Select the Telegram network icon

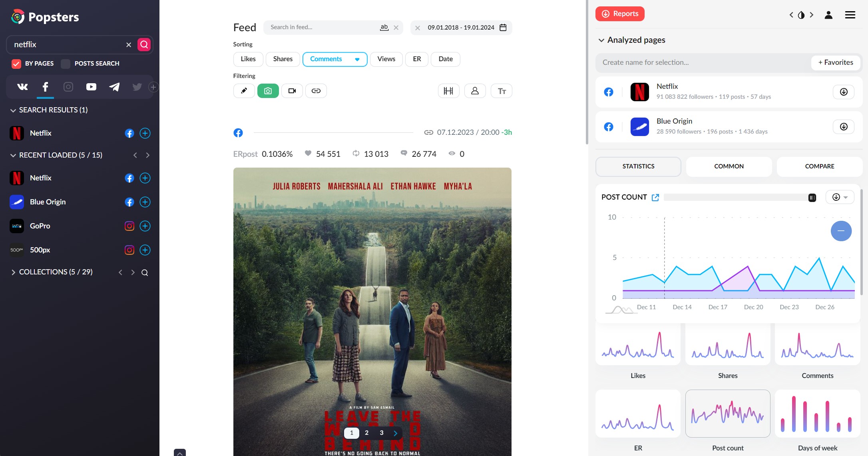click(x=114, y=87)
